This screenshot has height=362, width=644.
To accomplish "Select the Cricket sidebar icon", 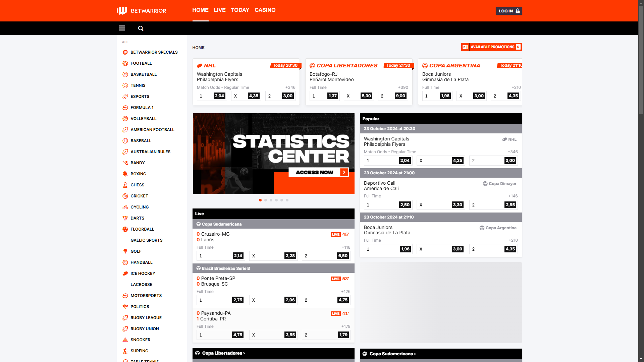I will tap(125, 196).
